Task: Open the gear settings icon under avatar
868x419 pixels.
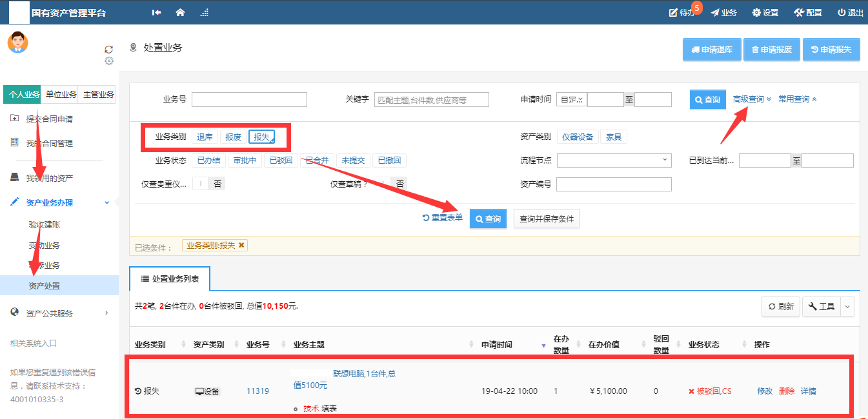Action: point(109,61)
